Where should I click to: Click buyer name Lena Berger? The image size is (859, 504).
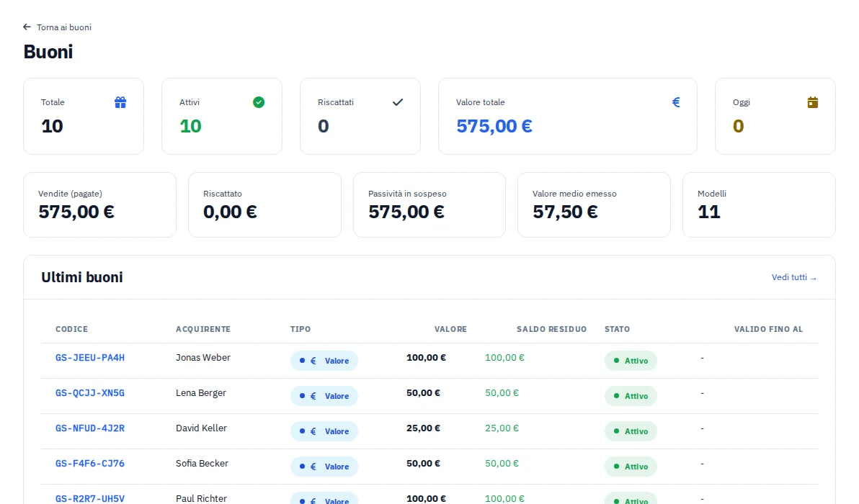[x=201, y=393]
